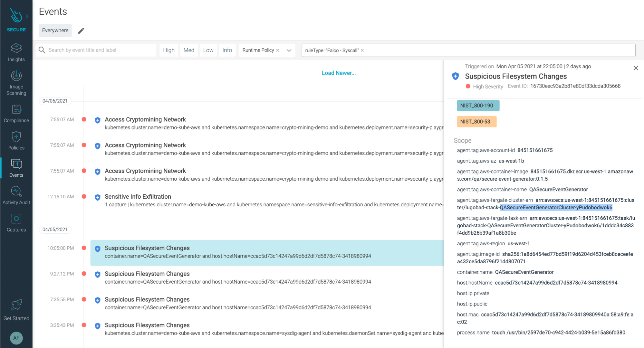
Task: Edit scope with the pencil icon
Action: click(x=81, y=31)
